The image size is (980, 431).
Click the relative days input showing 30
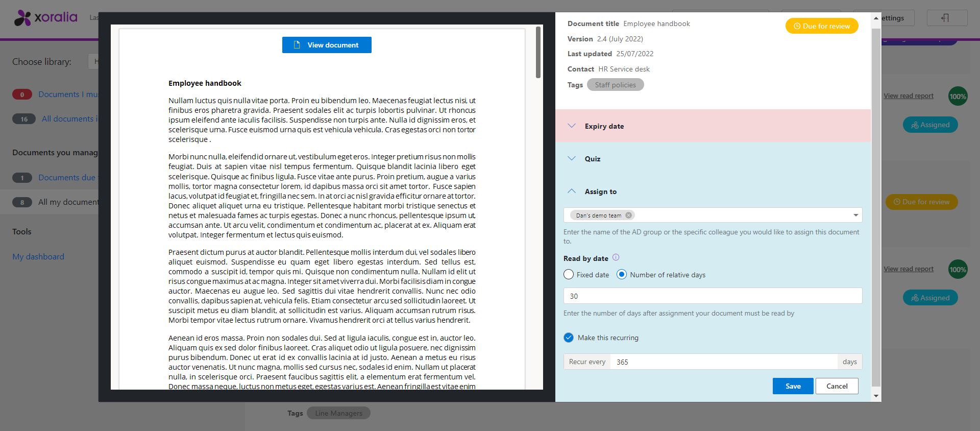tap(713, 296)
